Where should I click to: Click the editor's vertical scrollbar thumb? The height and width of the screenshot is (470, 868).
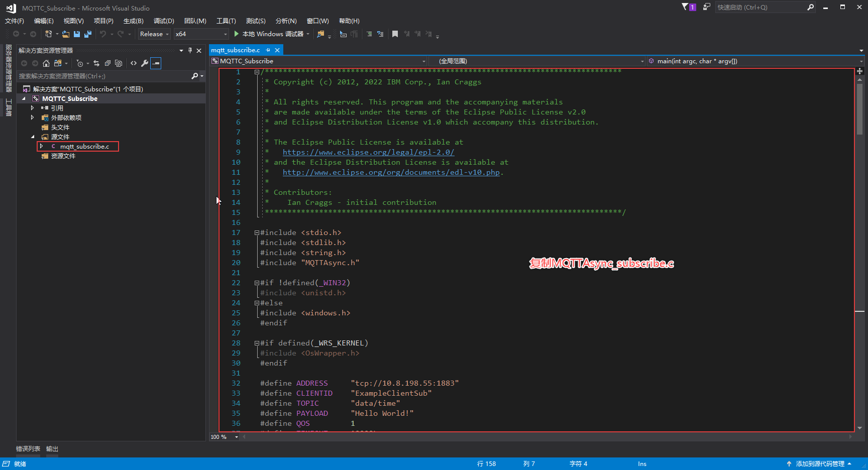click(859, 108)
